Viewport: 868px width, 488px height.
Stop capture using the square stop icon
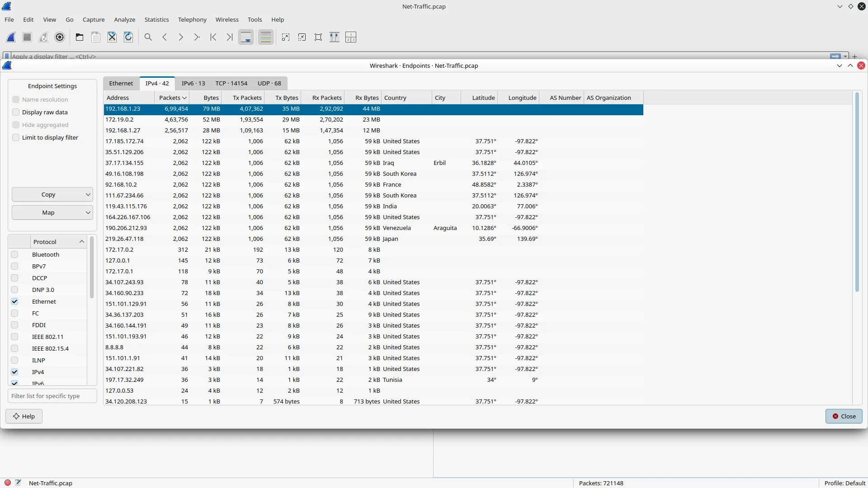point(27,37)
